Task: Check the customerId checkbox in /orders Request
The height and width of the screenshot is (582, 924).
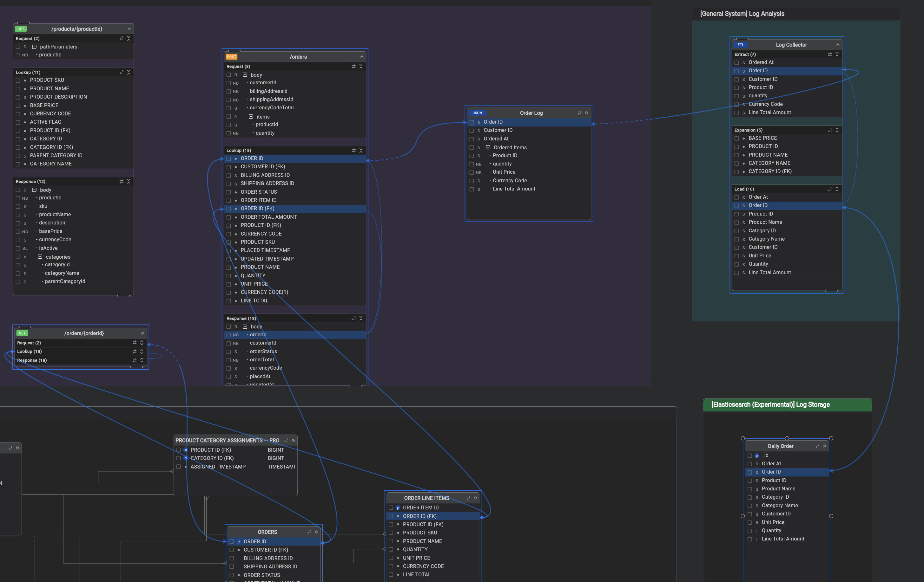Action: pos(229,83)
